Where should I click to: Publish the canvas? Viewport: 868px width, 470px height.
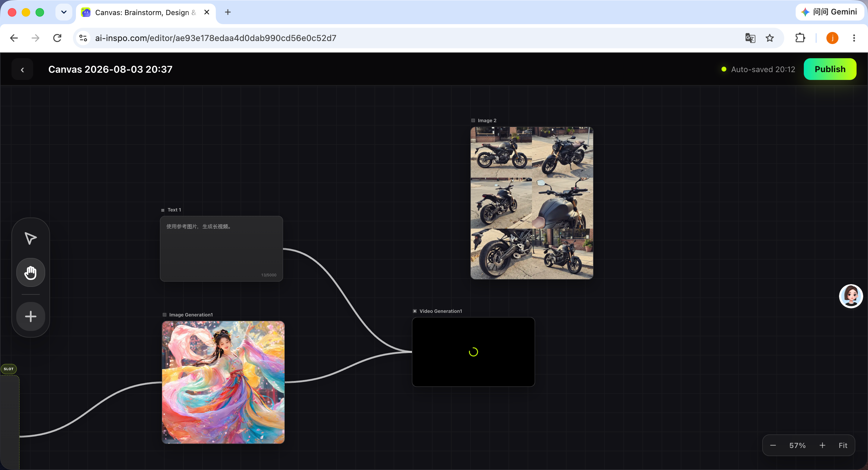pos(830,69)
